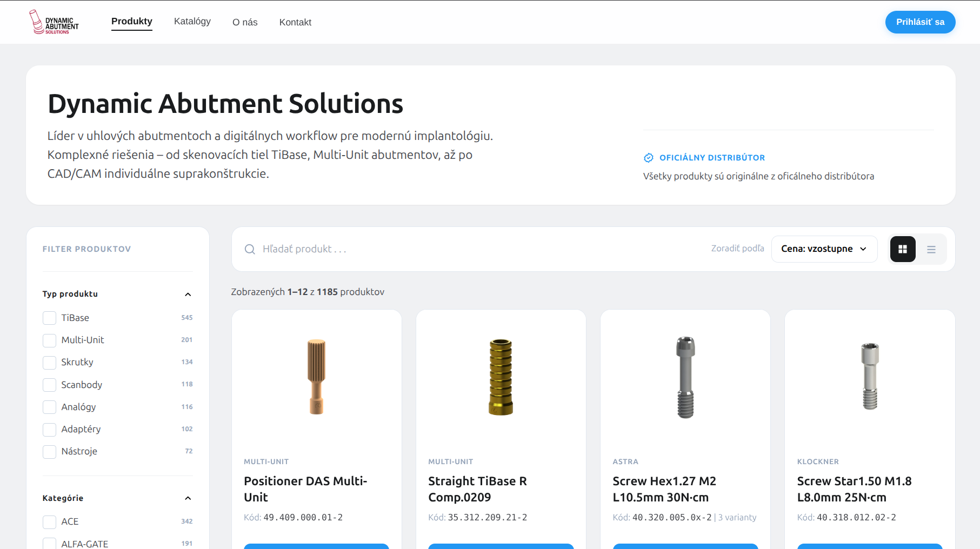980x549 pixels.
Task: Click the OFICIÁLNY DISTRIBÚTOR label
Action: point(712,158)
